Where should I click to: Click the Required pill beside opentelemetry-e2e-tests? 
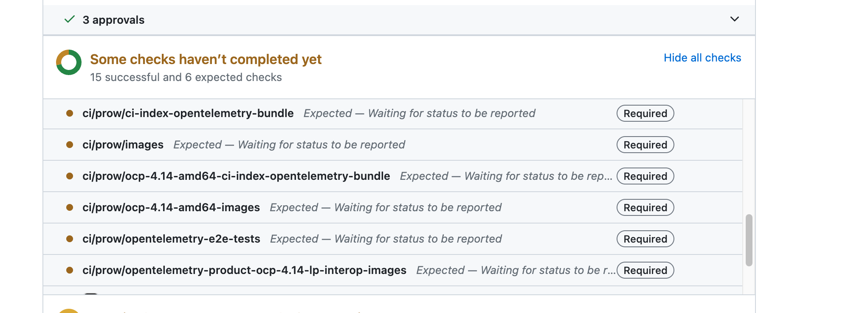coord(645,239)
